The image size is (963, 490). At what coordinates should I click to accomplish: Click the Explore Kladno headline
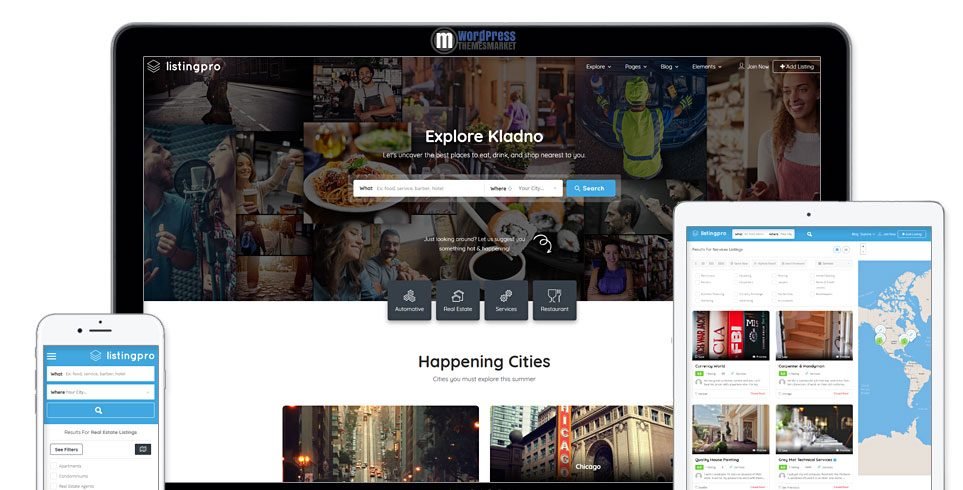[484, 136]
